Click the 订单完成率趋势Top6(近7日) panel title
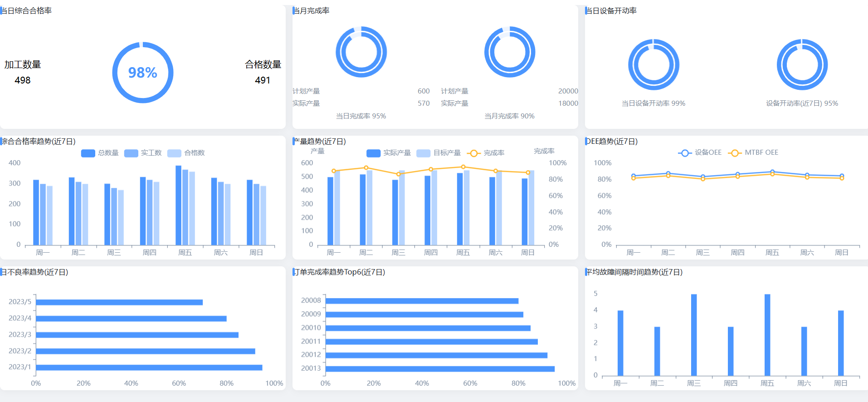Image resolution: width=868 pixels, height=402 pixels. click(x=339, y=272)
